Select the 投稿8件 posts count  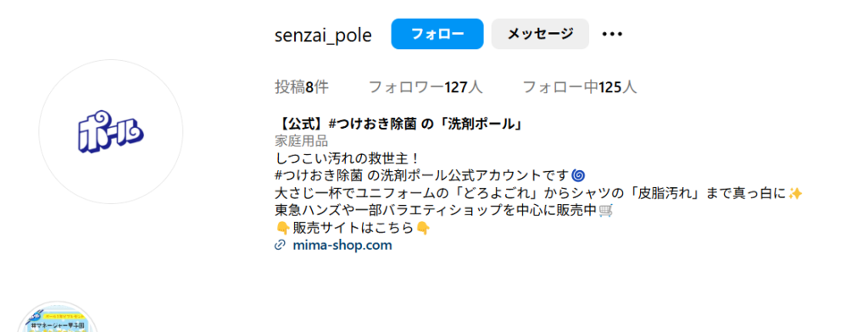[x=302, y=87]
